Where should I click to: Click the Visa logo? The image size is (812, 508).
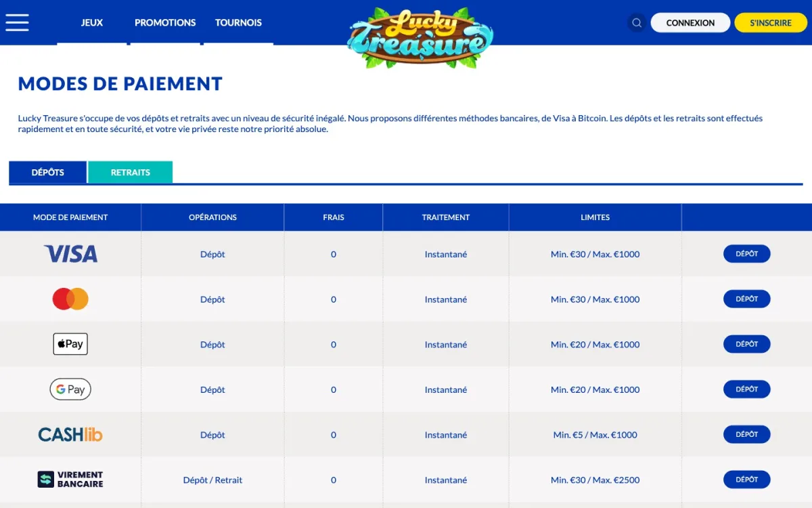tap(70, 254)
